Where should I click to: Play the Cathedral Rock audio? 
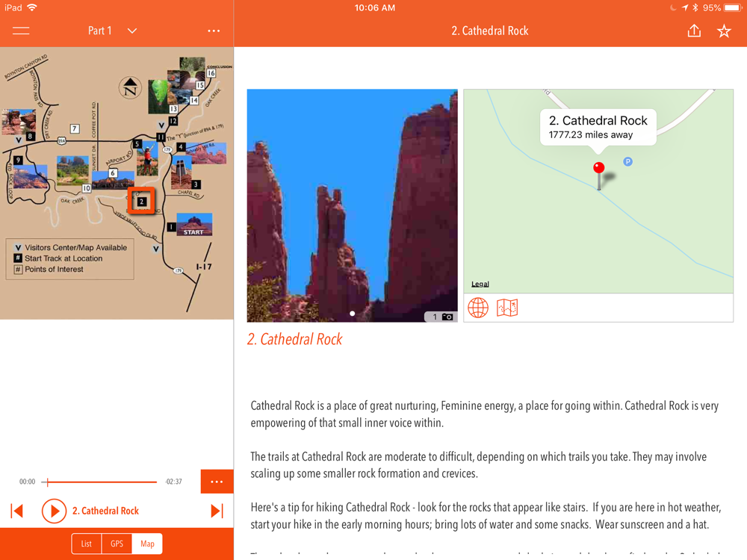[54, 511]
